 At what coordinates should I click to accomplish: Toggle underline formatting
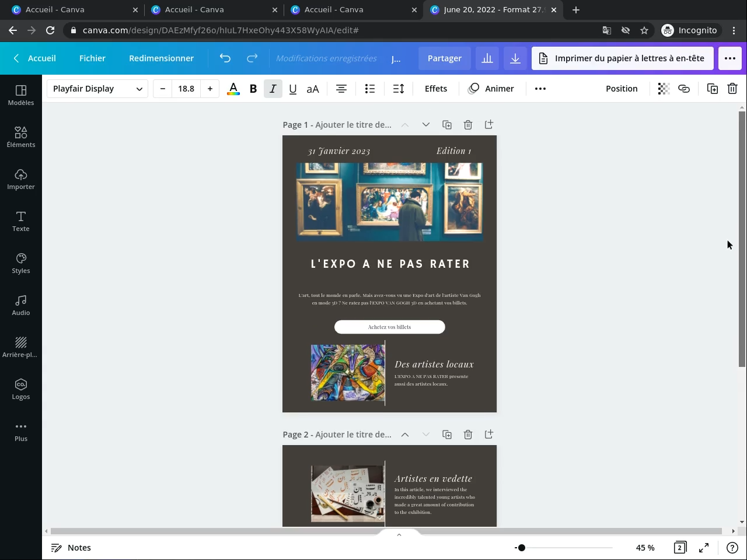[293, 89]
